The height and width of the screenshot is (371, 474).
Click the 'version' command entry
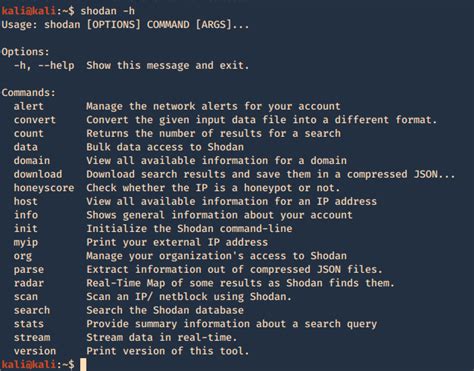pos(35,351)
